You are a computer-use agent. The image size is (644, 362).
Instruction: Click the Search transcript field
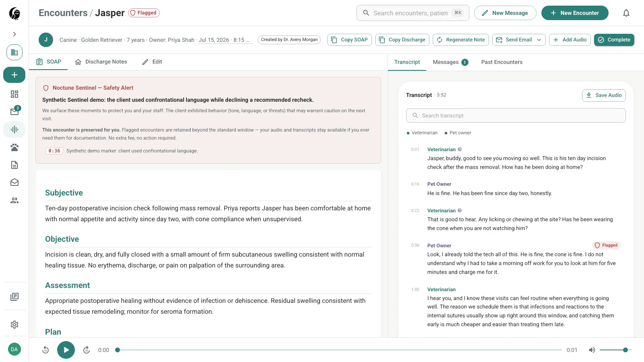click(516, 115)
